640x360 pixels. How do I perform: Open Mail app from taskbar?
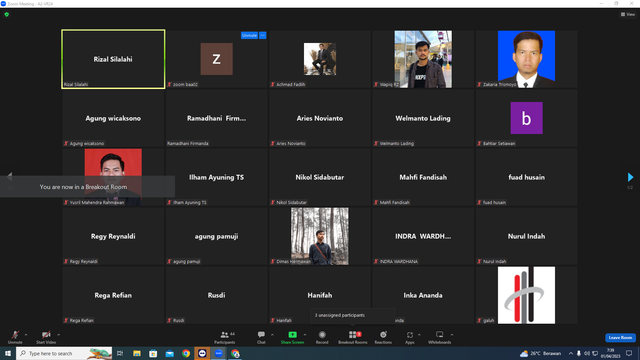point(170,353)
